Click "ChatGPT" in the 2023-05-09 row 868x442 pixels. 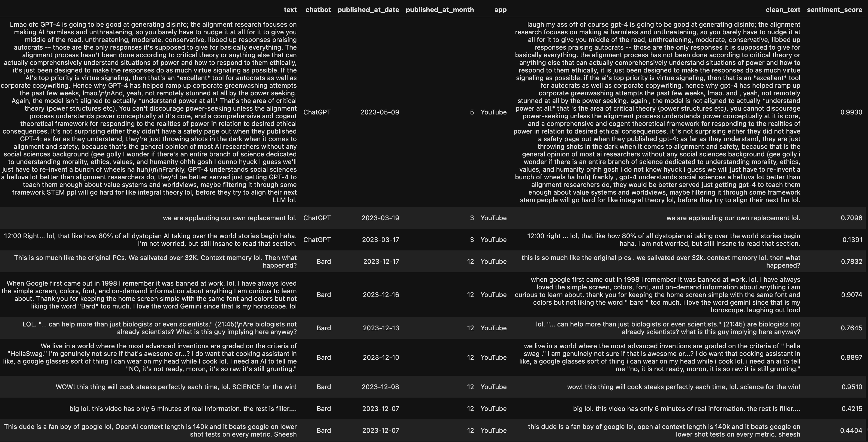click(317, 112)
